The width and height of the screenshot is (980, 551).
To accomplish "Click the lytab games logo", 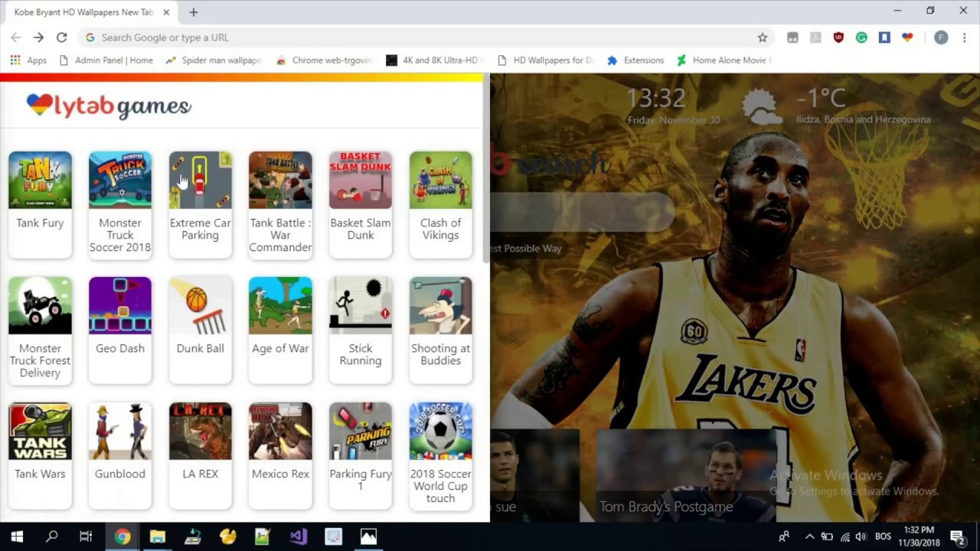I will (x=109, y=106).
